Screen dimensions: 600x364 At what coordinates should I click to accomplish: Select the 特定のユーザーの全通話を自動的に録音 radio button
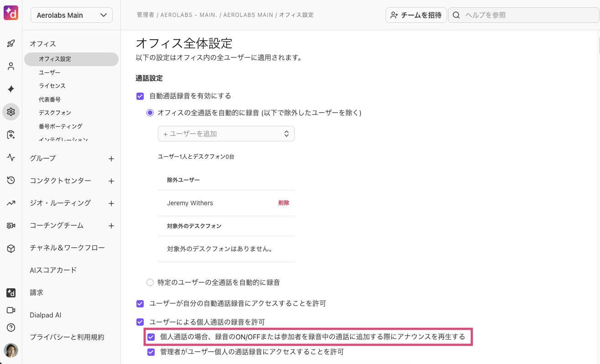coord(150,282)
